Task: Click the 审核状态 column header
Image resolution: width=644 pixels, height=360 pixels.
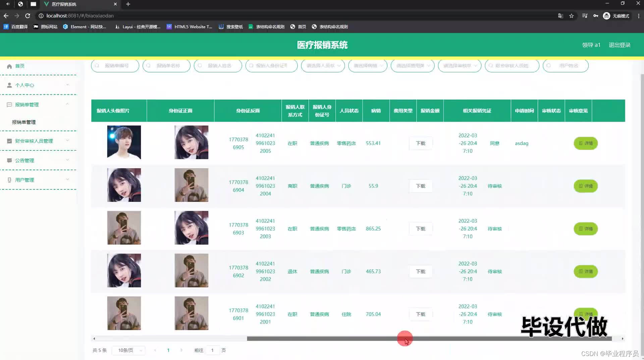Action: coord(551,111)
